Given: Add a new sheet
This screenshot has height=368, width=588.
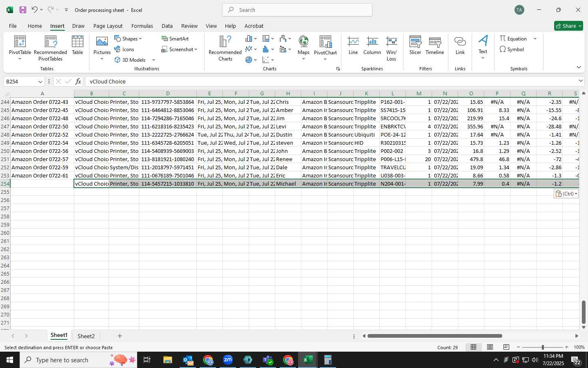Looking at the screenshot, I should 120,336.
